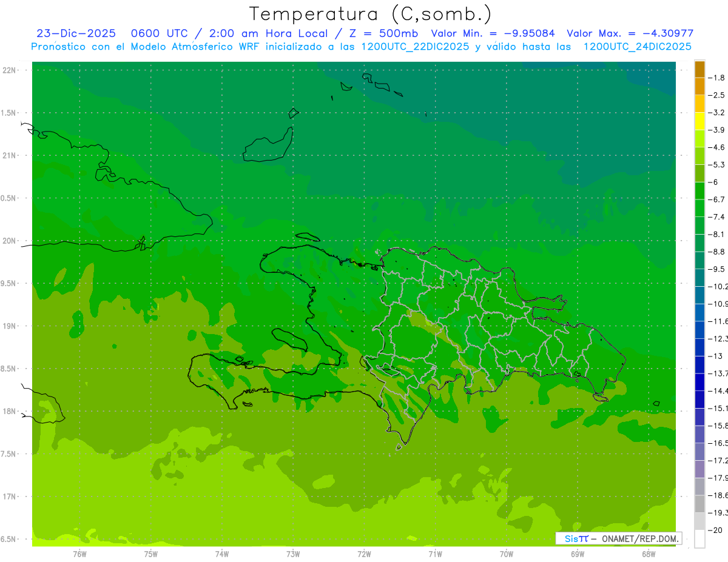The image size is (728, 562).
Task: Click the -4.6 colorbar value
Action: click(716, 147)
